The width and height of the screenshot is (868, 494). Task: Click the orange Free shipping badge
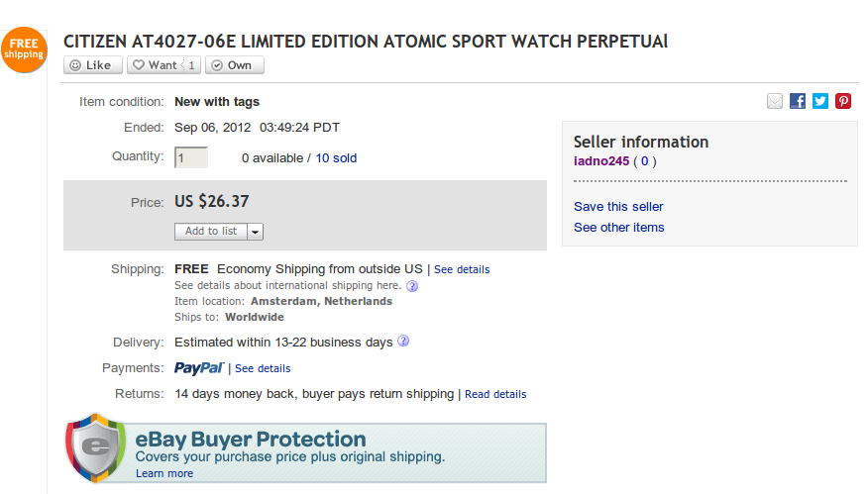23,49
